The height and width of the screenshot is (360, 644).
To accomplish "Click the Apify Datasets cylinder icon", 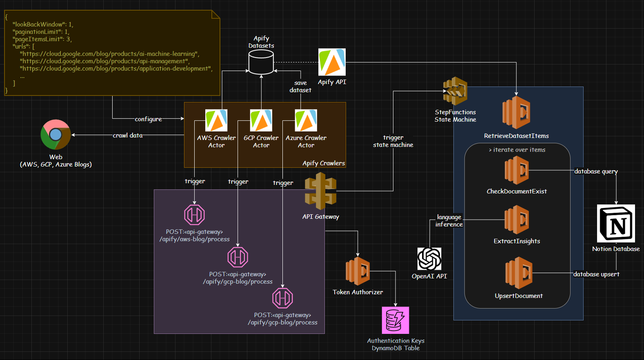I will click(261, 62).
